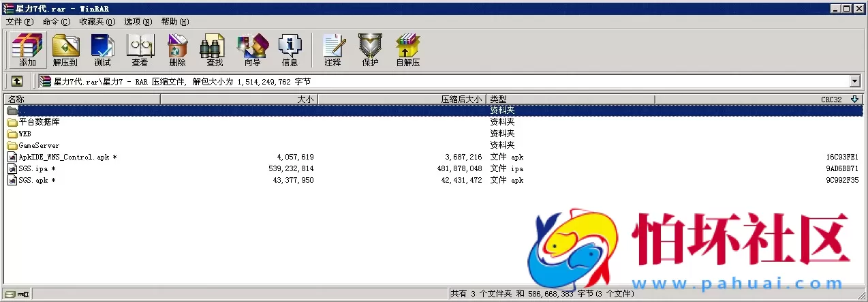
Task: Click the GameServer folder name
Action: [x=39, y=145]
